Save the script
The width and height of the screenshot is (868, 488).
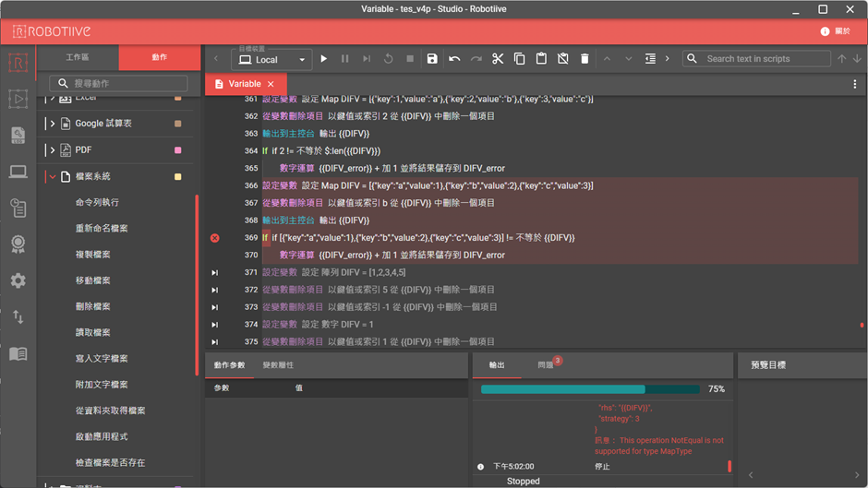coord(432,59)
